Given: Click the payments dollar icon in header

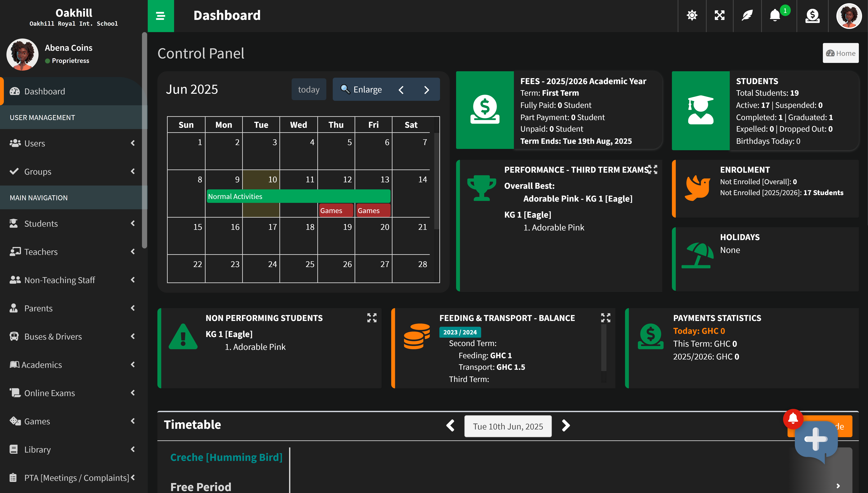Looking at the screenshot, I should (x=812, y=16).
